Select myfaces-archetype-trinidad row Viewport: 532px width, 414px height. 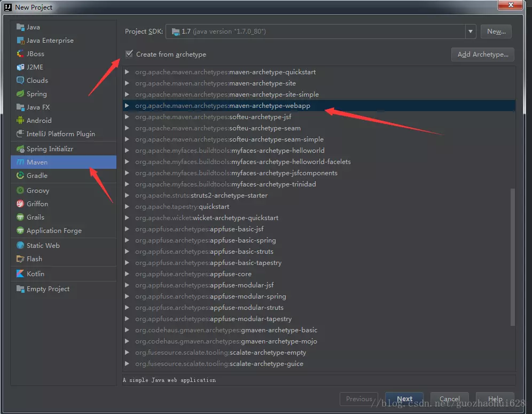pyautogui.click(x=319, y=184)
